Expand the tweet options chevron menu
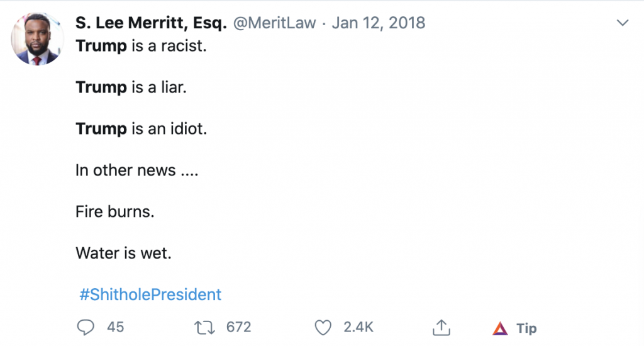The height and width of the screenshot is (346, 644). (623, 23)
